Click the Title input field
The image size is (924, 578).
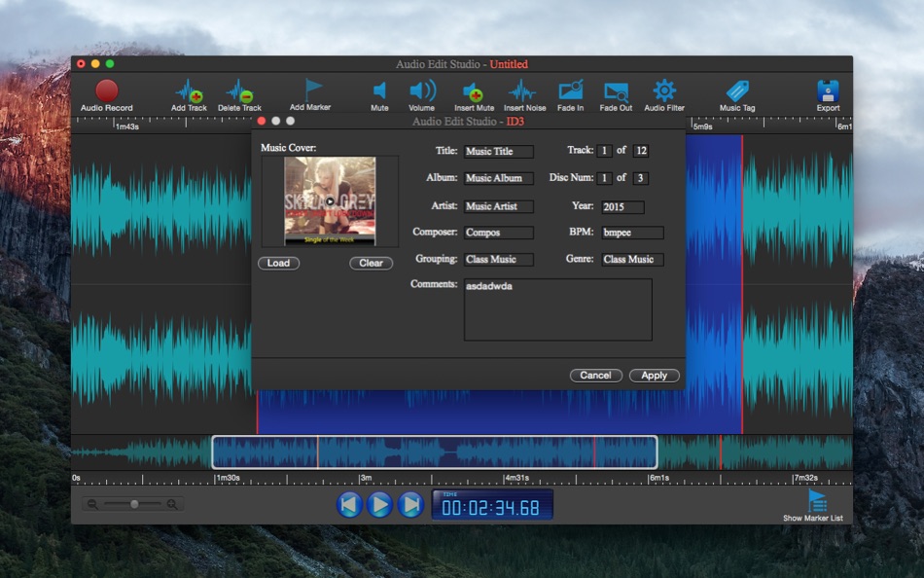499,152
